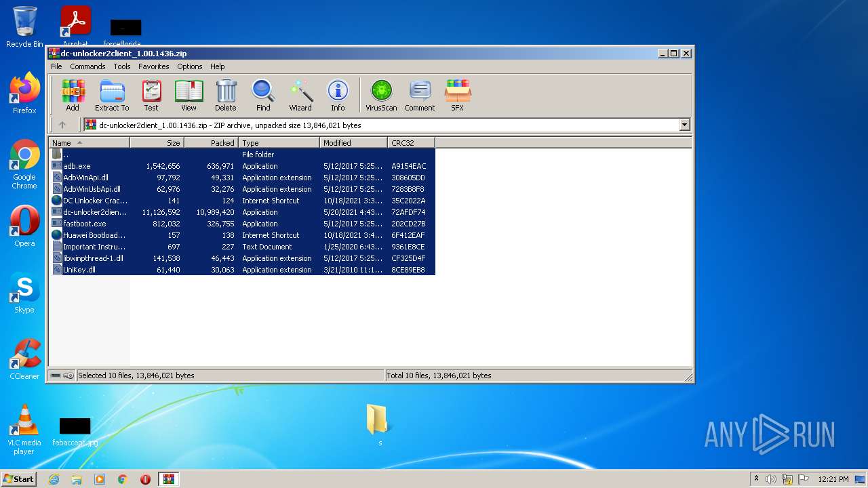Click the Extract To toolbar icon
Image resolution: width=868 pixels, height=488 pixels.
click(x=112, y=95)
